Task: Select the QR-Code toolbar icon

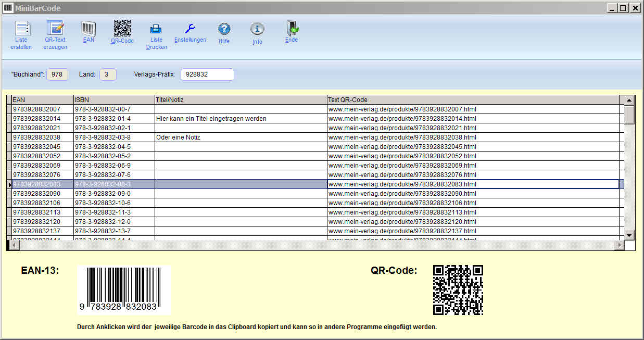Action: 122,28
